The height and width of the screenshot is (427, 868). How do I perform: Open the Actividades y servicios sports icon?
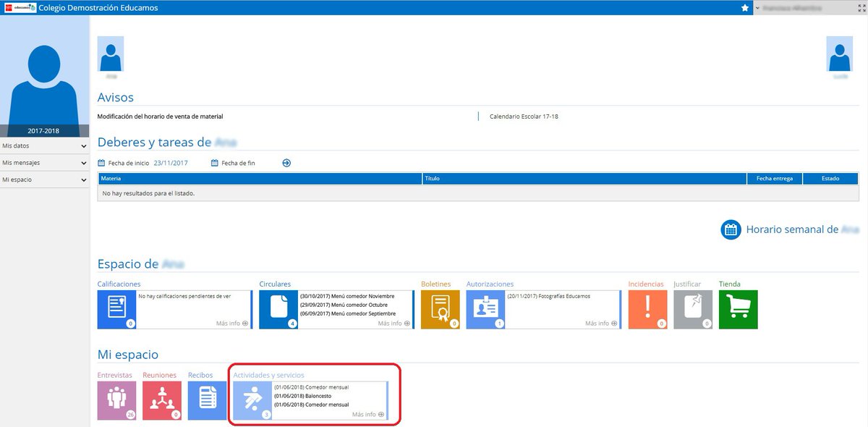point(252,401)
